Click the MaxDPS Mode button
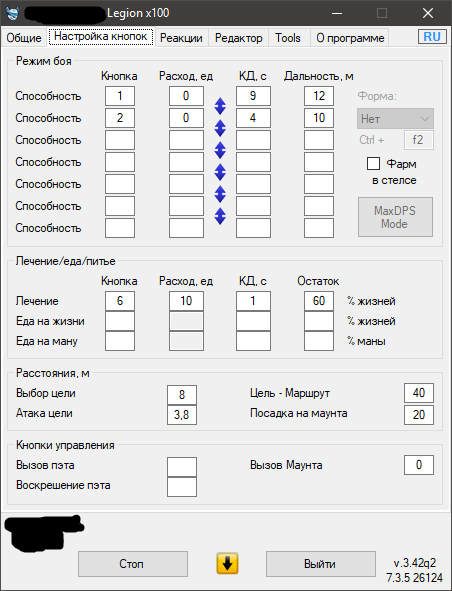 coord(395,217)
